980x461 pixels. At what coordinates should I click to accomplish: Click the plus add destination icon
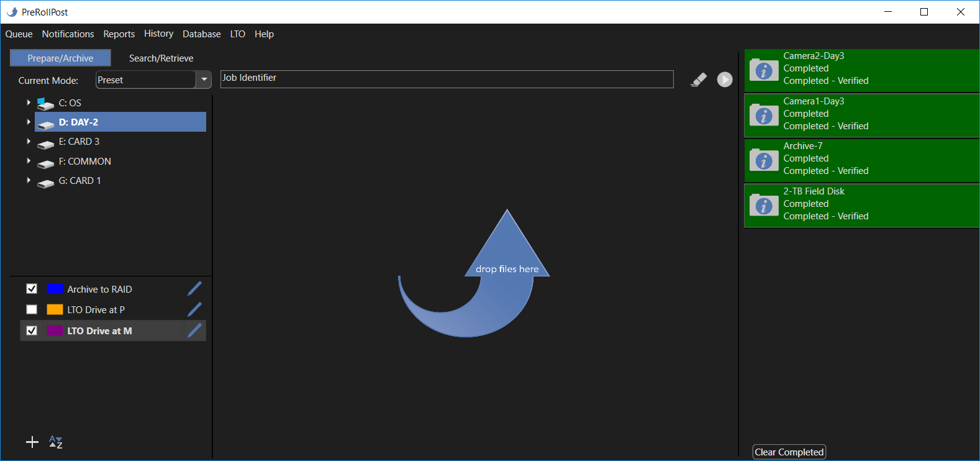32,442
